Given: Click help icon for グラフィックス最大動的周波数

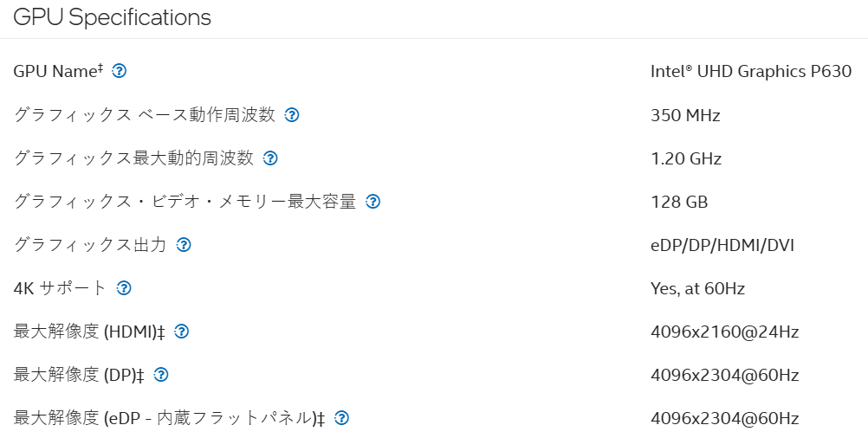Looking at the screenshot, I should click(270, 158).
